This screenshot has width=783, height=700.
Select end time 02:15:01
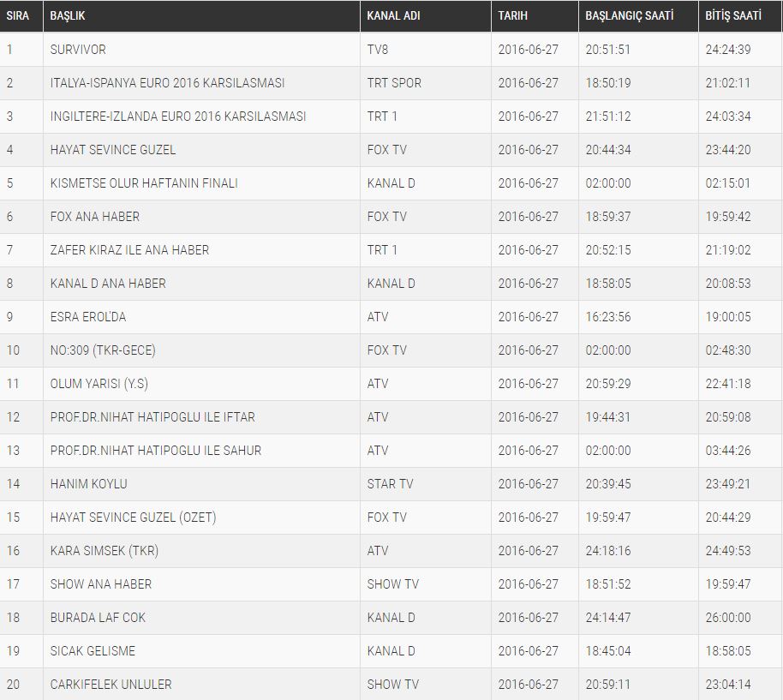(x=728, y=183)
